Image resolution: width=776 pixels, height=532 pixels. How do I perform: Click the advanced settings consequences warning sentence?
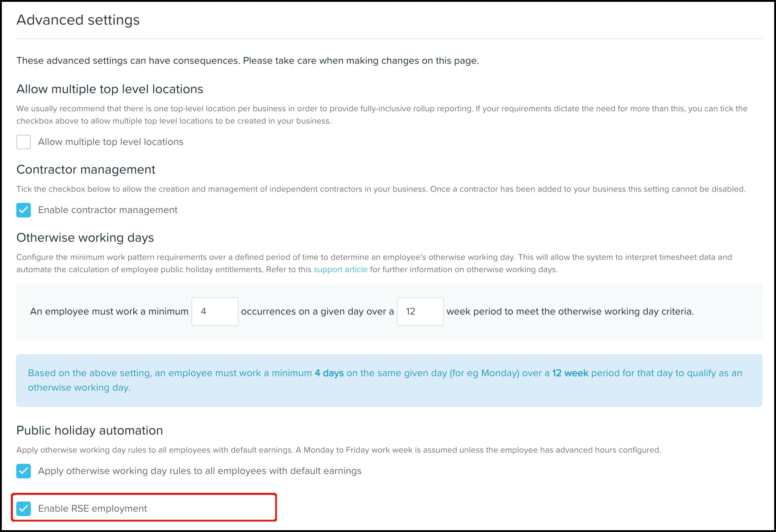248,61
